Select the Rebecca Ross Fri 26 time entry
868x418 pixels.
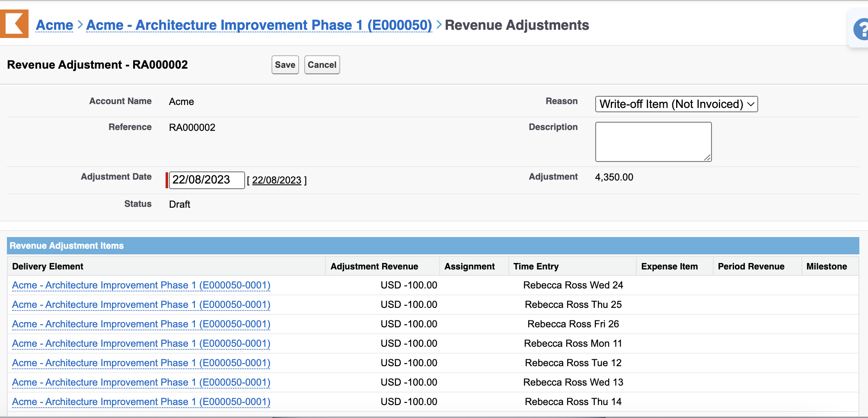(573, 324)
